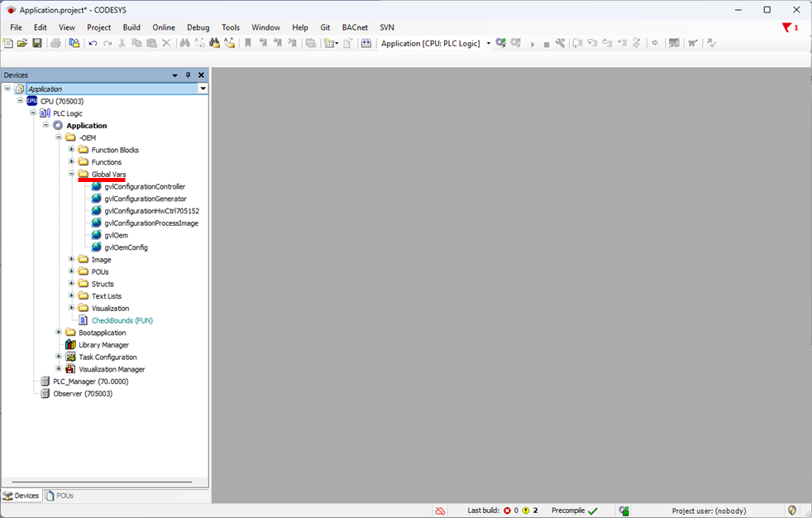This screenshot has width=812, height=518.
Task: Click the Start play icon
Action: [533, 44]
